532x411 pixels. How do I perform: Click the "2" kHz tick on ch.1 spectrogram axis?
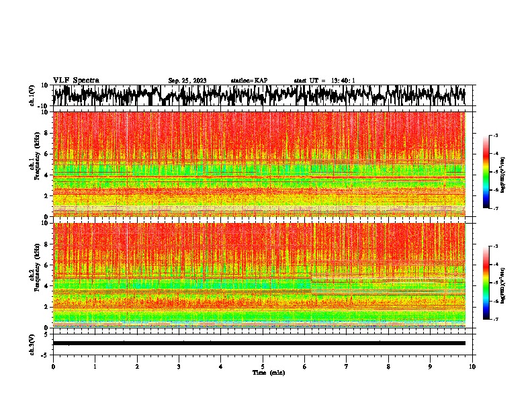click(47, 196)
